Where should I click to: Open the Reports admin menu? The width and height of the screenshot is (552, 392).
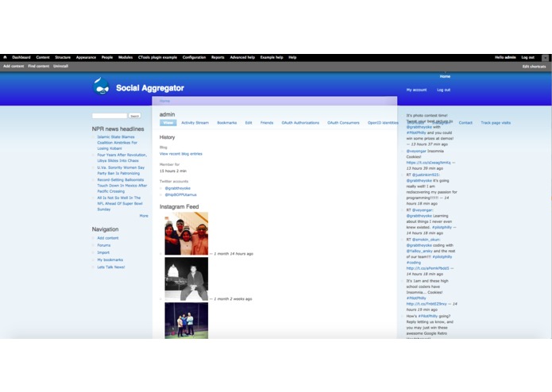click(218, 57)
